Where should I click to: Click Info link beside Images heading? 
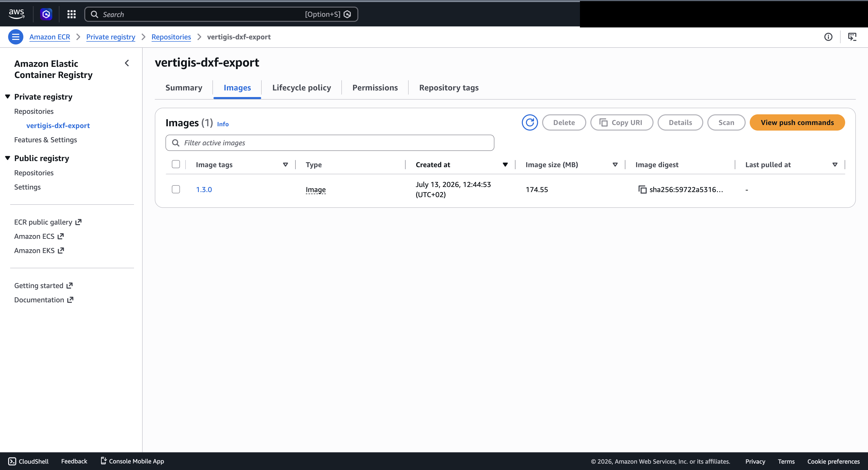click(x=223, y=124)
